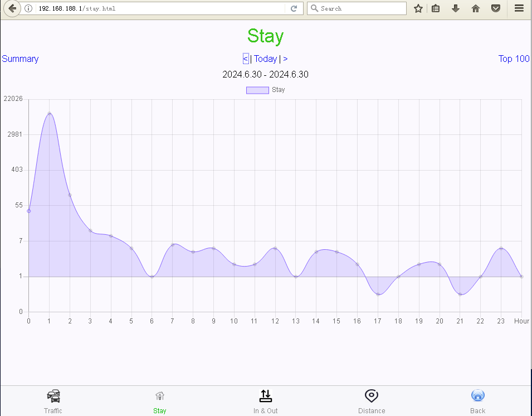
Task: Jump to Today link
Action: (x=265, y=59)
